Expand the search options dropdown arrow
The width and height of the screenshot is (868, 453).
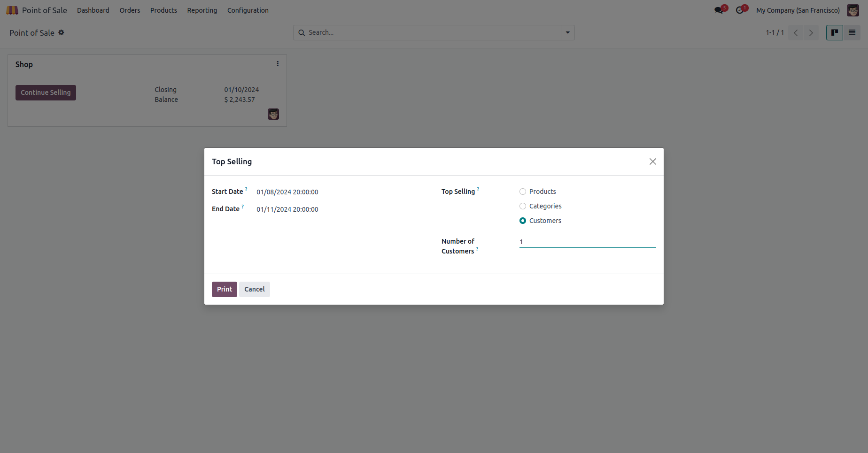pos(567,33)
